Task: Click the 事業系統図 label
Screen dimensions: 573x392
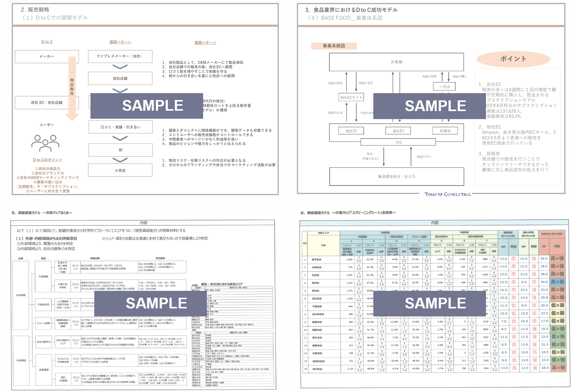Action: 334,46
